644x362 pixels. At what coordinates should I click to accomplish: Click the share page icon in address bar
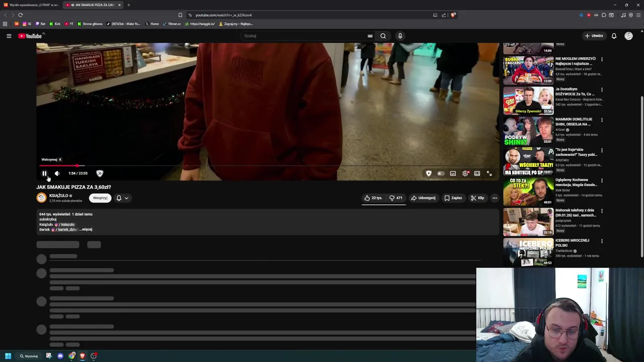point(444,15)
